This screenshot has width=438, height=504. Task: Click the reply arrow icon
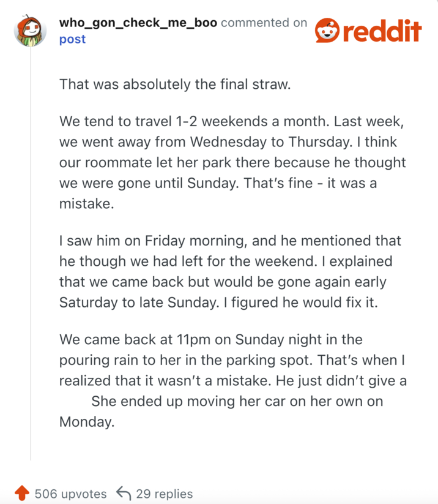point(124,494)
